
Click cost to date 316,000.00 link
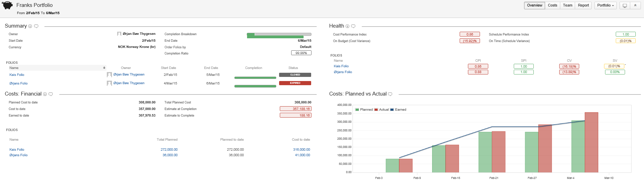tap(301, 150)
